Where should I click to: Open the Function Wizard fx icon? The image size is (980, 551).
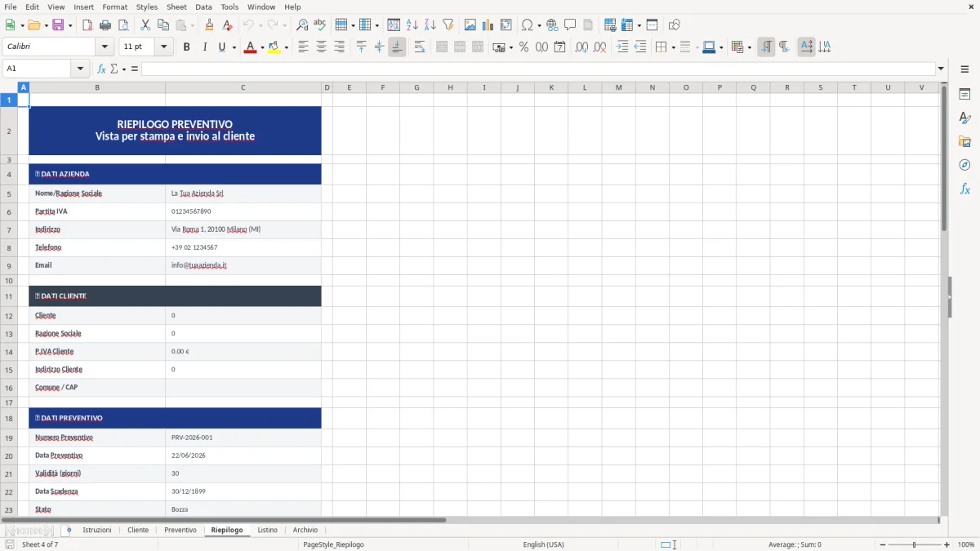tap(101, 69)
